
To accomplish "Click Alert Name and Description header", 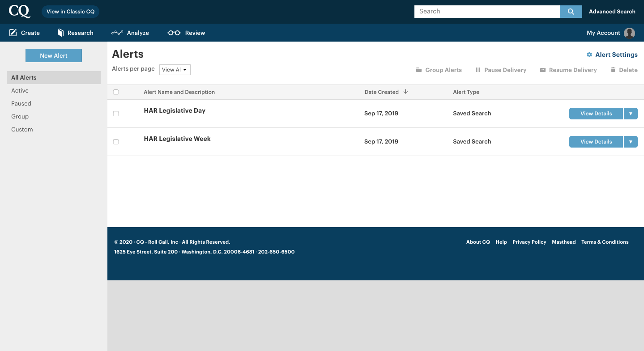I will click(179, 92).
